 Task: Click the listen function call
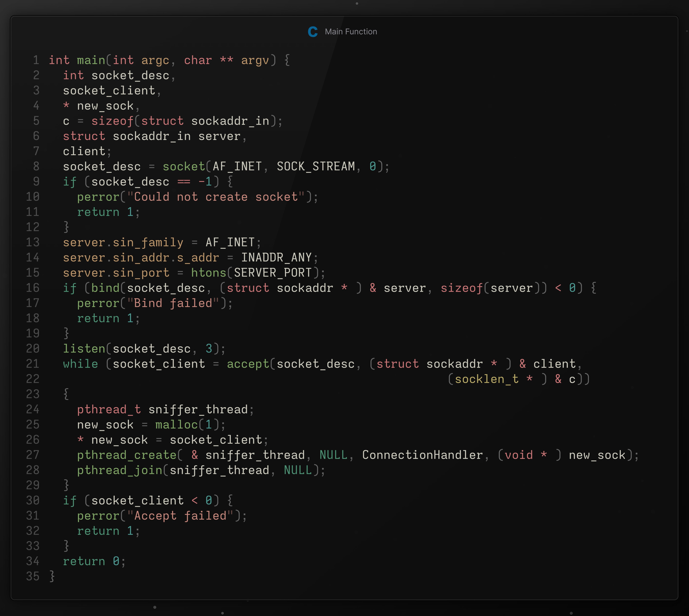84,349
